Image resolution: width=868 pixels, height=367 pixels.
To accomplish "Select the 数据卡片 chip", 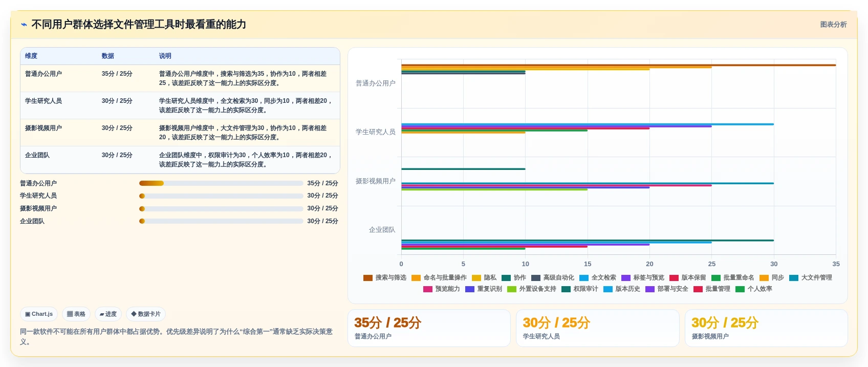I will point(146,314).
